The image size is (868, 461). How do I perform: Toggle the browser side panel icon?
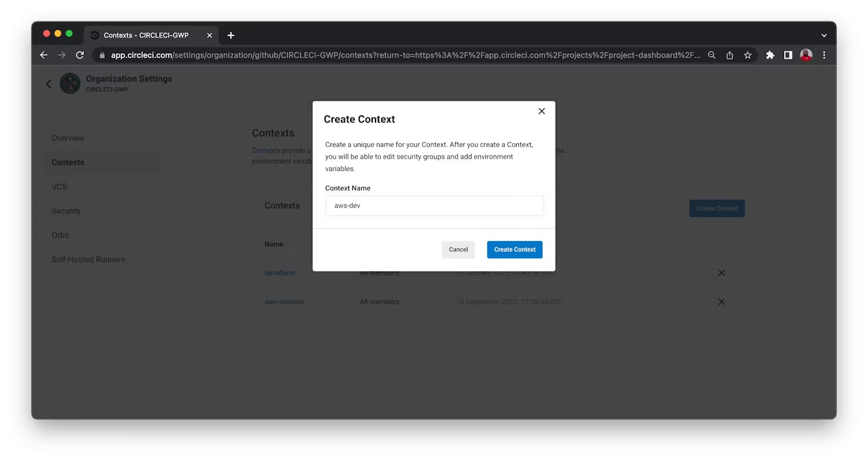pyautogui.click(x=788, y=55)
